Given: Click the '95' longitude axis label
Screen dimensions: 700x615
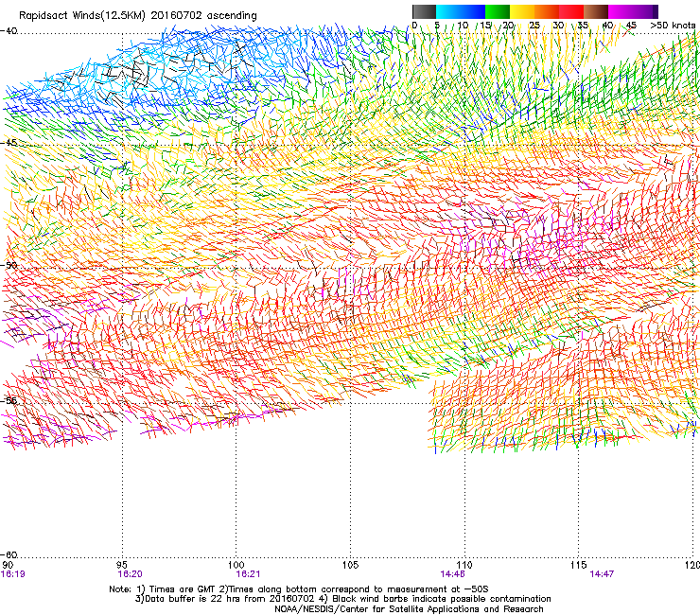Looking at the screenshot, I should [x=122, y=565].
